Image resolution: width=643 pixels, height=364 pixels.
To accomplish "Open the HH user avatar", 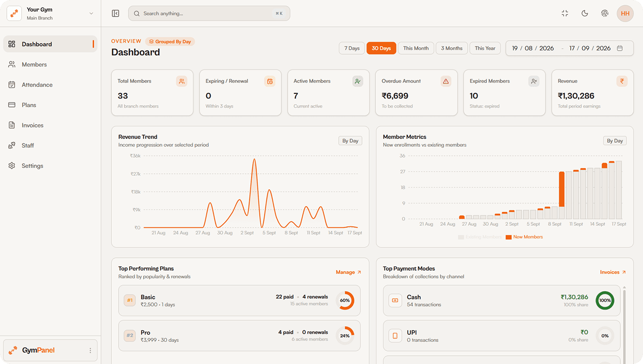I will pyautogui.click(x=625, y=13).
